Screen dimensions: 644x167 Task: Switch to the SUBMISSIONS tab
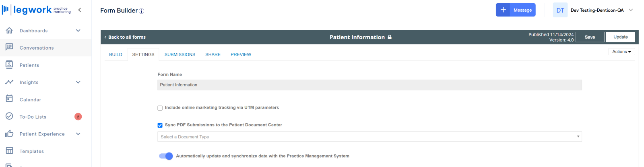click(x=180, y=54)
